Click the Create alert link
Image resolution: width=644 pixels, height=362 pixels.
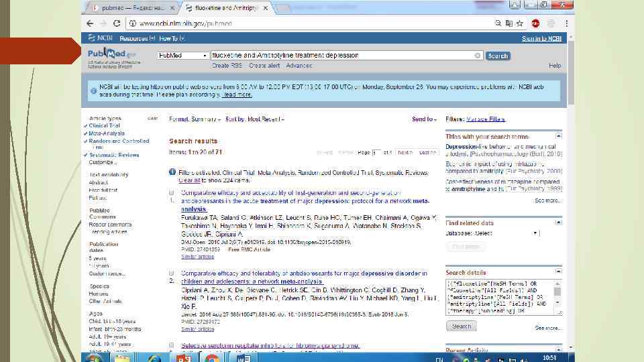[264, 66]
